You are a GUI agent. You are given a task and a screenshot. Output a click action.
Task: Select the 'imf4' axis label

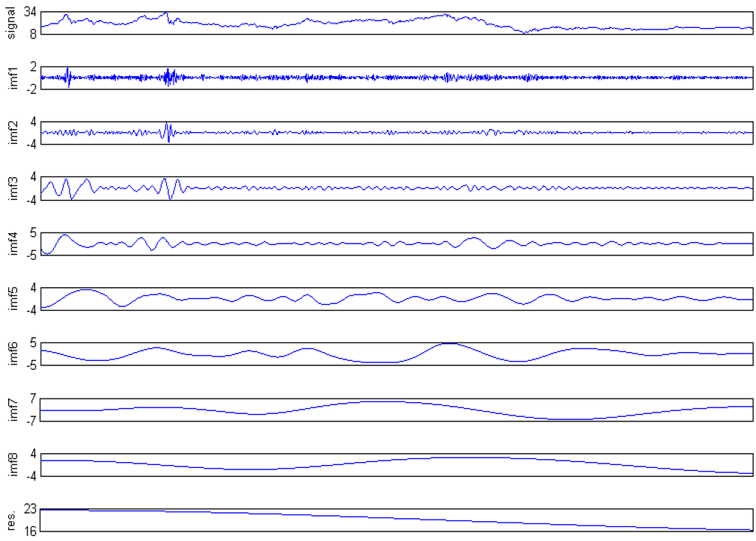(x=13, y=244)
